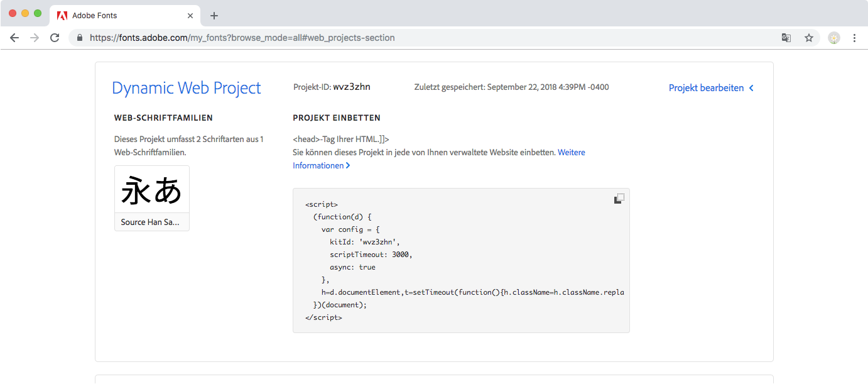The image size is (868, 384).
Task: Copy the embed code with copy icon
Action: click(619, 199)
